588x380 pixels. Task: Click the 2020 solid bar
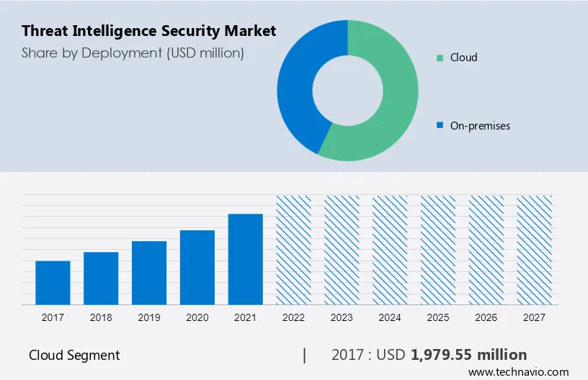pyautogui.click(x=197, y=267)
